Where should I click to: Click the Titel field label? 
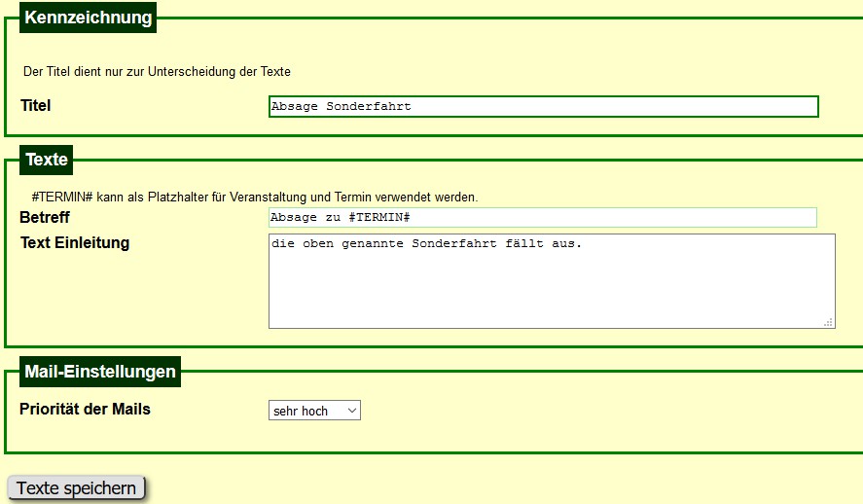coord(36,105)
